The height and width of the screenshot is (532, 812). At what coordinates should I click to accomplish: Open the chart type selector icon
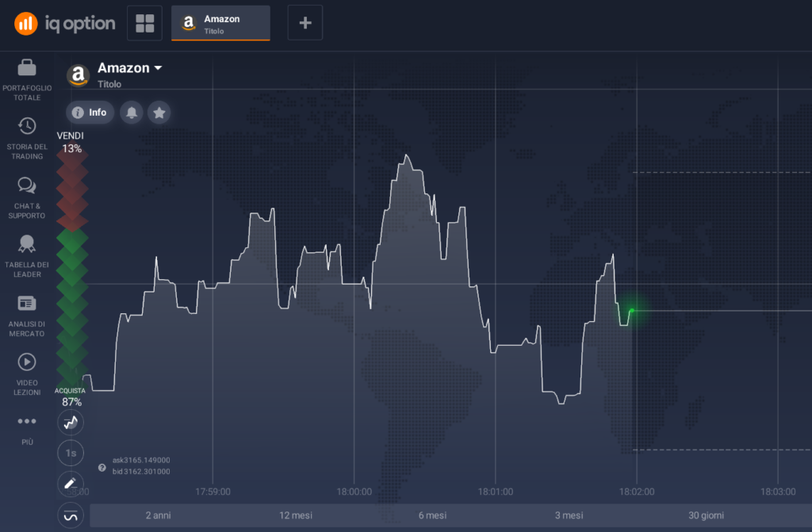71,422
